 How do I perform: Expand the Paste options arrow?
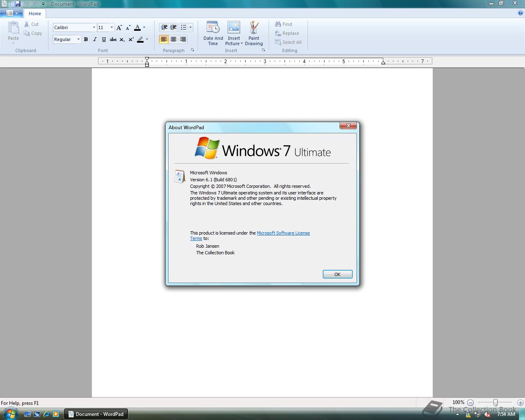point(13,43)
